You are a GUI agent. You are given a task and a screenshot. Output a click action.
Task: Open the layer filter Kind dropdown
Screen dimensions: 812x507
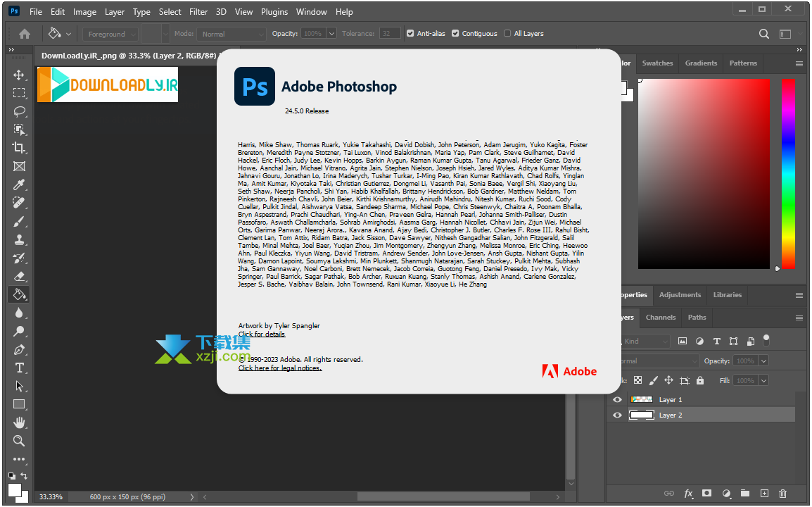pos(645,341)
